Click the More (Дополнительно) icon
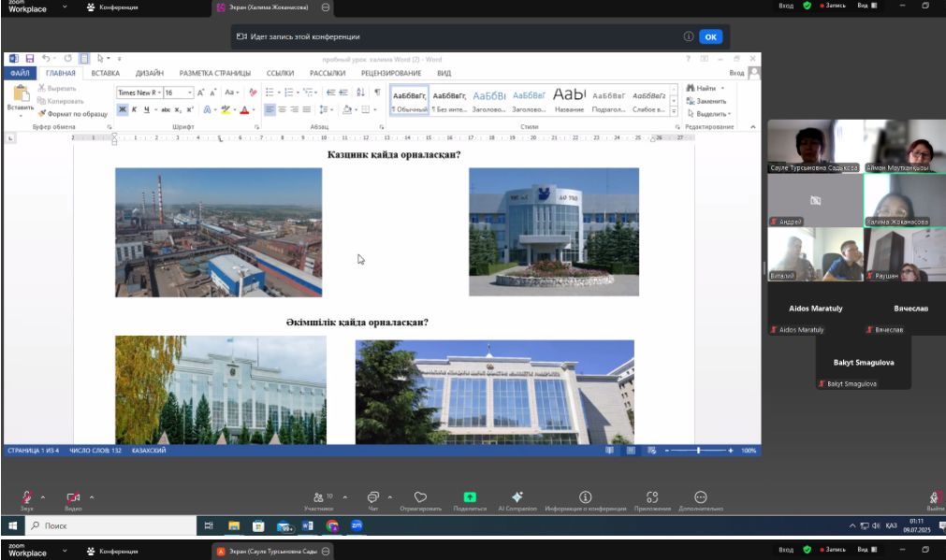Screen dimensions: 946x560 (x=700, y=497)
